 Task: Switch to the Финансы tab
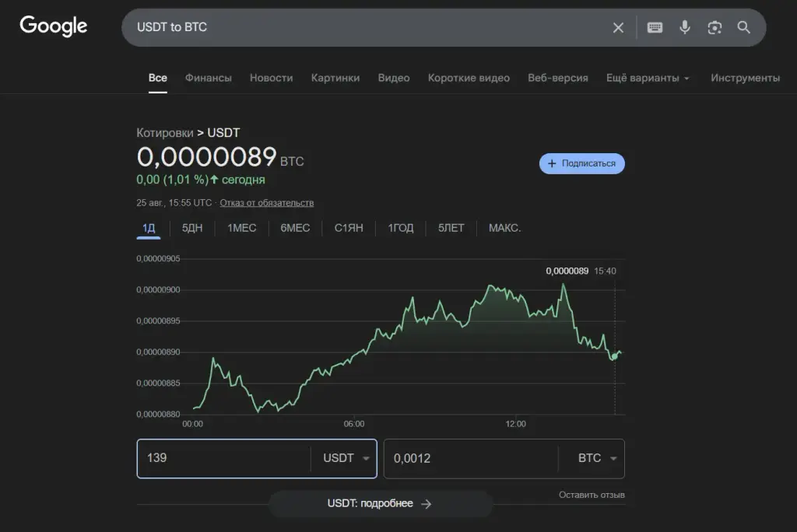coord(209,78)
